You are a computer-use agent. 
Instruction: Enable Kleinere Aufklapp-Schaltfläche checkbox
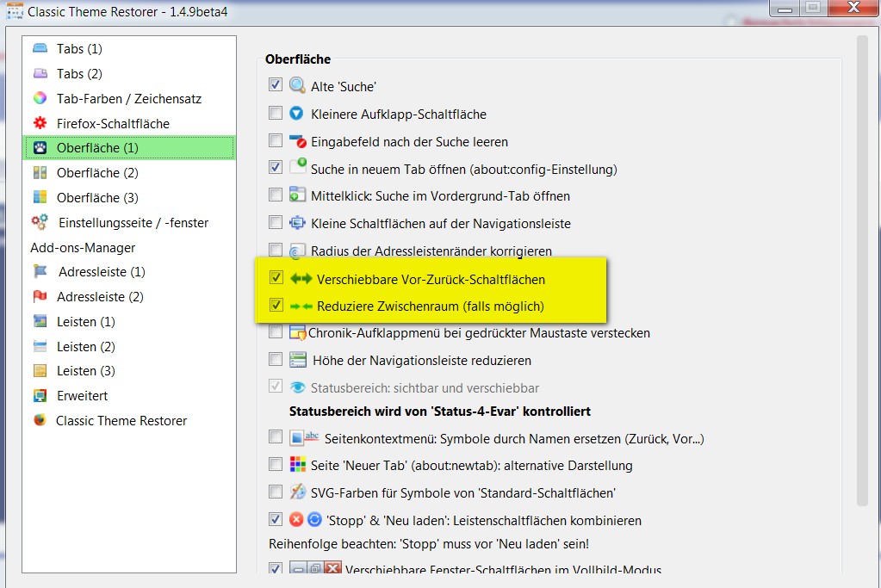[x=276, y=113]
